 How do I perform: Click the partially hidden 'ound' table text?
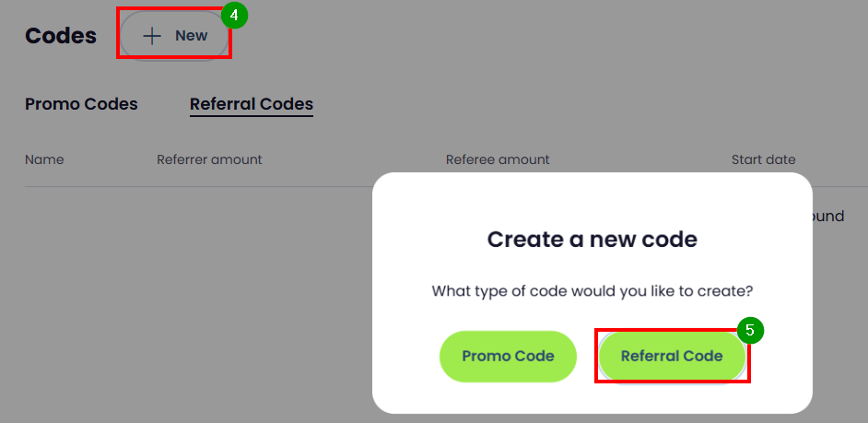[827, 217]
